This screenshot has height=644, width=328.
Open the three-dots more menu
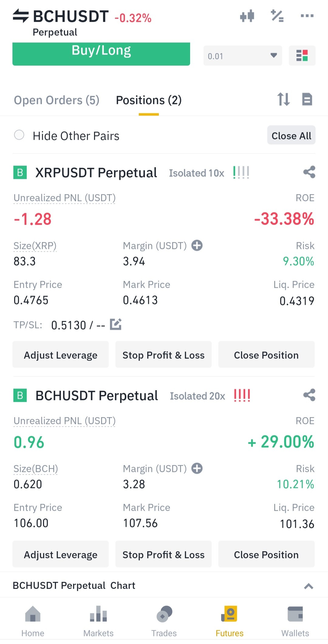307,16
